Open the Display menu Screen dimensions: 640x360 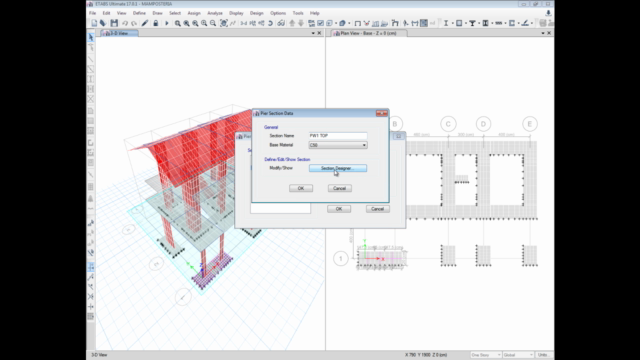(x=236, y=13)
